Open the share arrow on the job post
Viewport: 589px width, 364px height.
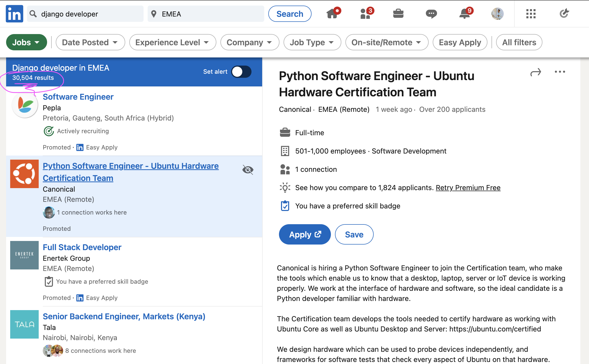[536, 72]
